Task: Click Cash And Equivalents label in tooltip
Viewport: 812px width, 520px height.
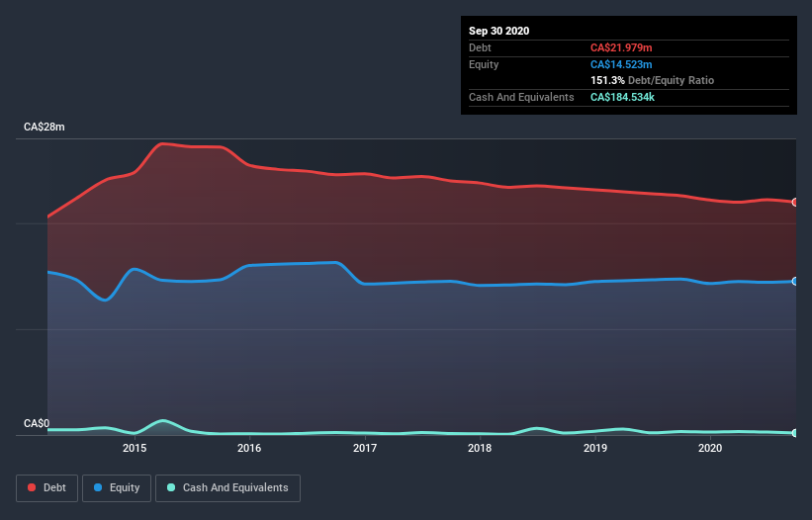Action: point(521,97)
